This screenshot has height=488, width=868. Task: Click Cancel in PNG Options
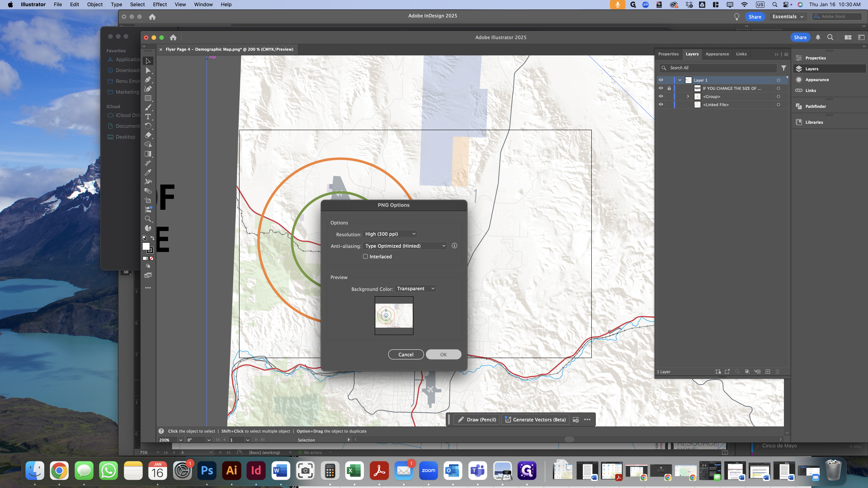tap(406, 354)
